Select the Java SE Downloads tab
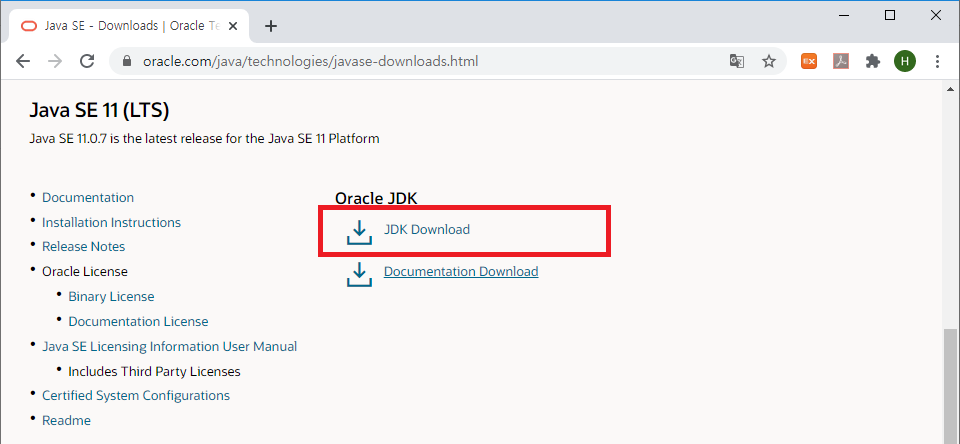This screenshot has width=960, height=444. coord(129,26)
